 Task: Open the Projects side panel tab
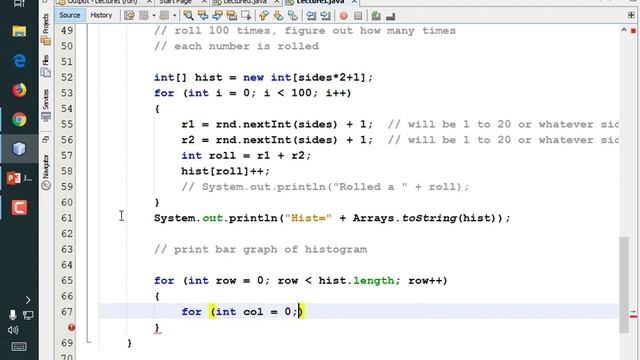[x=46, y=29]
